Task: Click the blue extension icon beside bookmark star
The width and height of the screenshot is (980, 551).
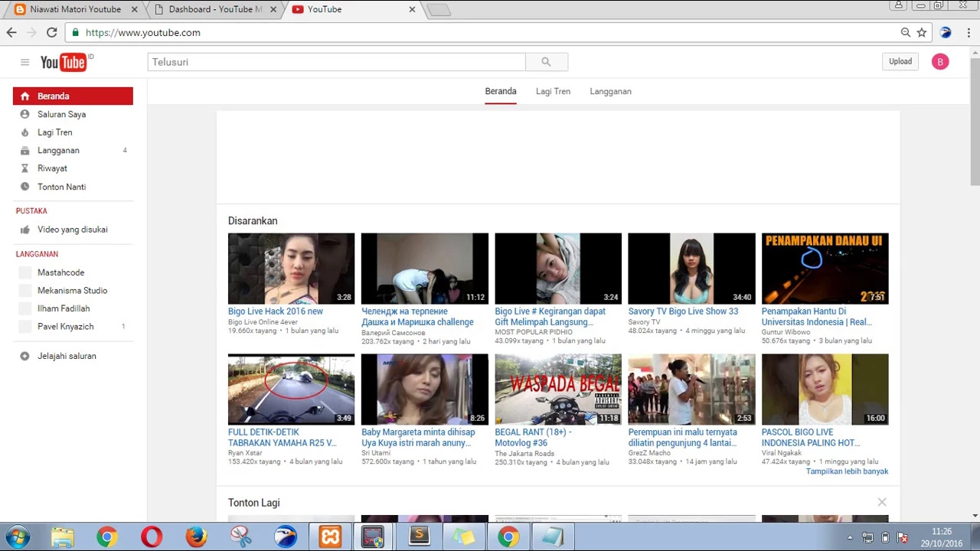Action: click(x=946, y=32)
